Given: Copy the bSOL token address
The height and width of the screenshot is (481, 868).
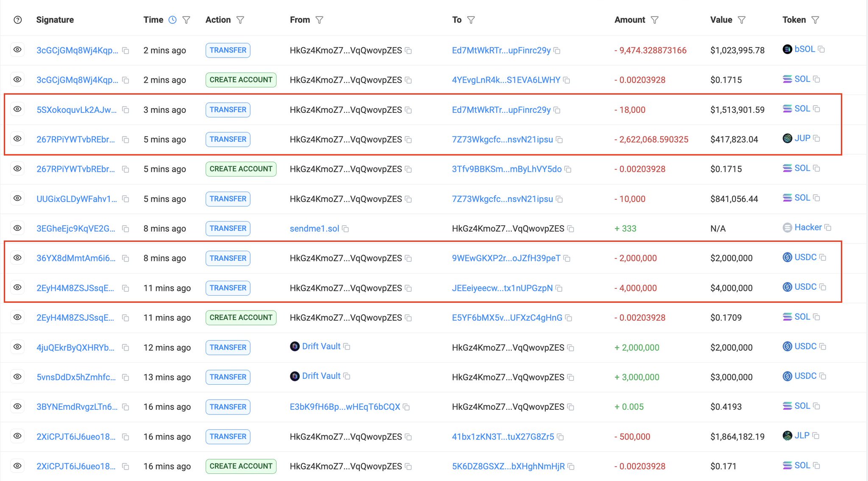Looking at the screenshot, I should click(x=821, y=50).
